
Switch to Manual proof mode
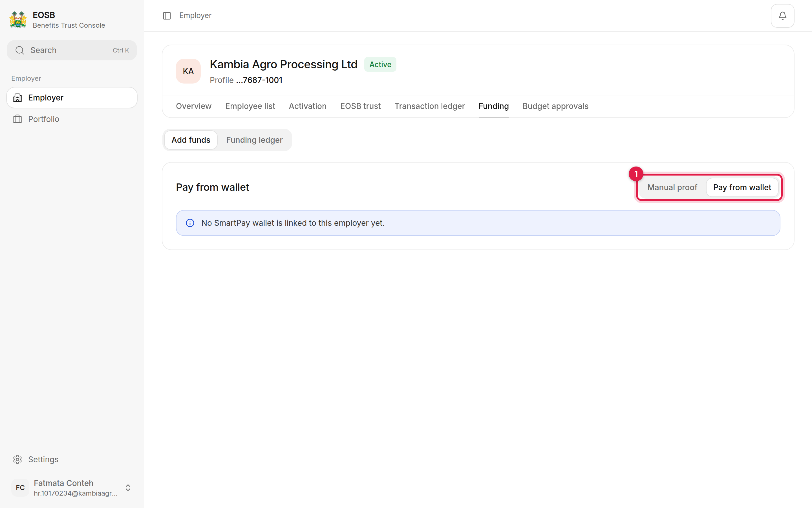672,187
